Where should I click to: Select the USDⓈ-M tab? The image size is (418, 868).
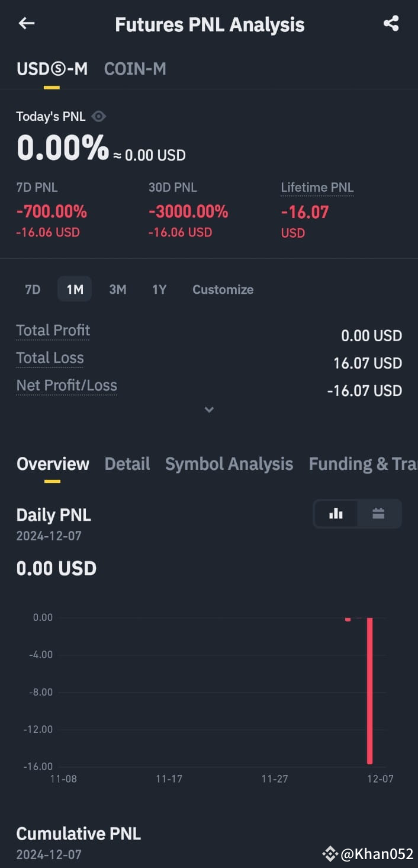52,69
